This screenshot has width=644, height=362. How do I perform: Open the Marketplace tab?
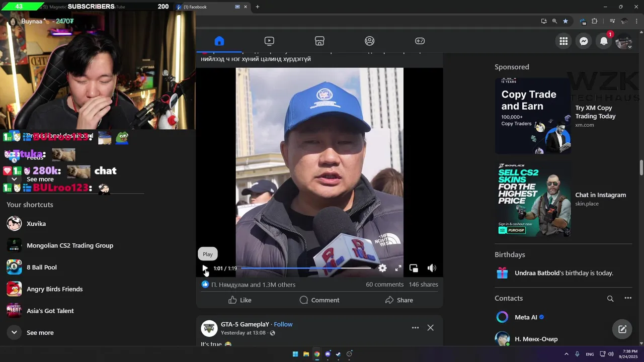319,41
